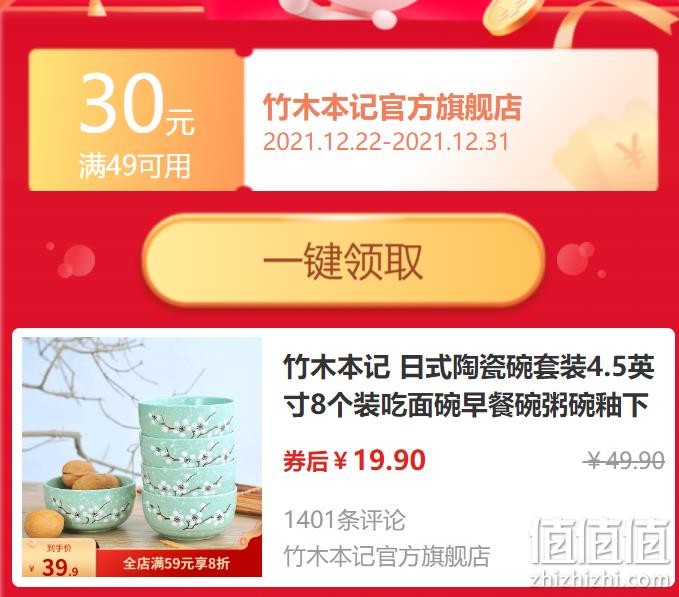Click the red bubble left of button
The image size is (679, 597).
pos(77,260)
